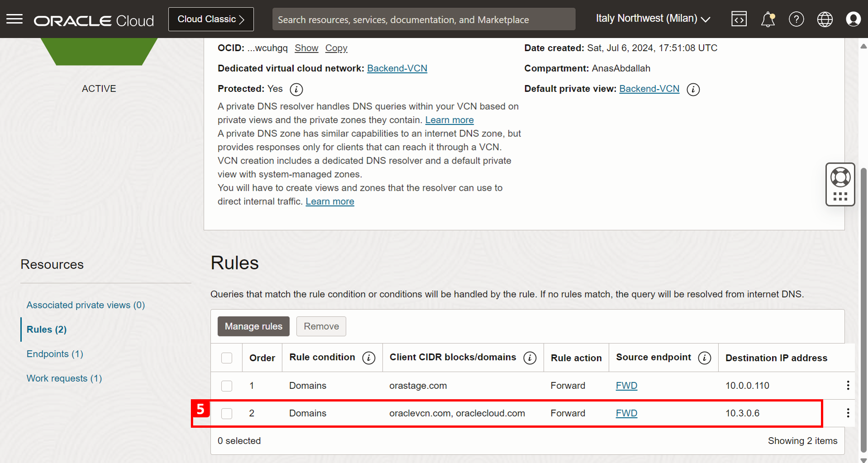
Task: Open the help question mark menu
Action: point(797,19)
